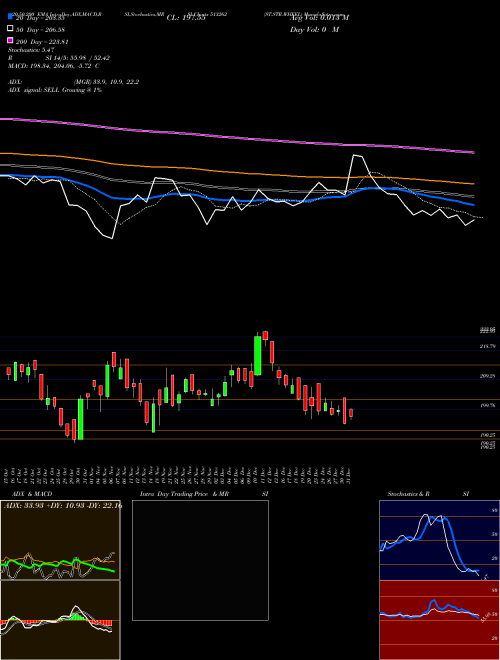This screenshot has height=660, width=500.
Task: Click the 'Stochastics & R' panel heading
Action: point(408,494)
